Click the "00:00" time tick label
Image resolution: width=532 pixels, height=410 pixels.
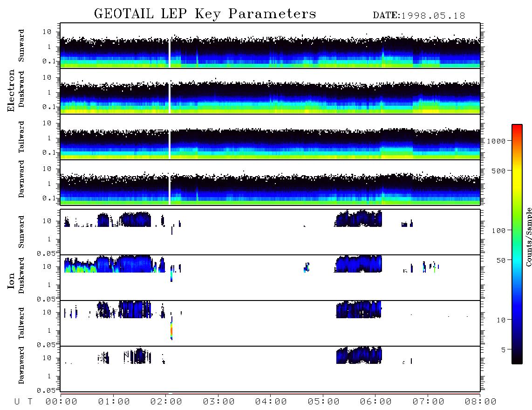(61, 402)
